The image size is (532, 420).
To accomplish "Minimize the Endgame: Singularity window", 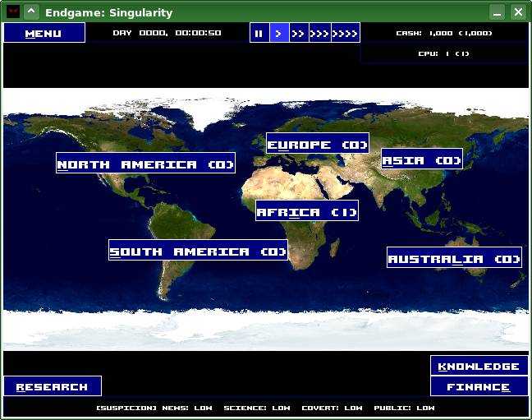I will 497,12.
